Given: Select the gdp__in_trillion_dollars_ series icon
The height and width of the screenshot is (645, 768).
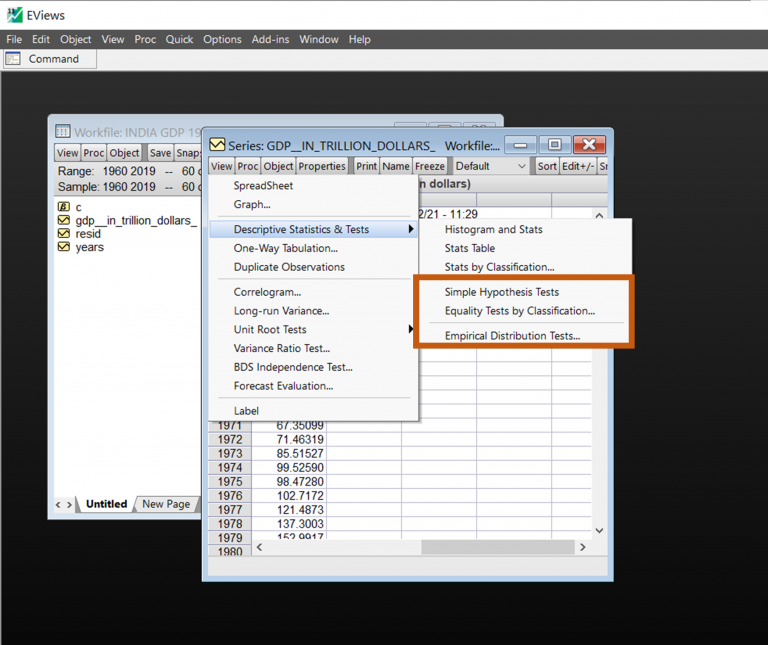Looking at the screenshot, I should (x=64, y=220).
